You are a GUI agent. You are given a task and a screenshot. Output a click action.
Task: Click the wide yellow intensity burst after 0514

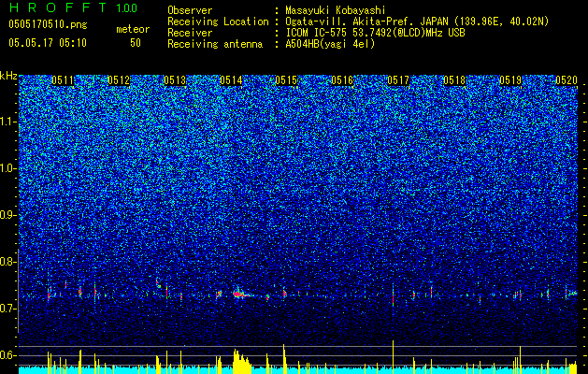click(x=242, y=362)
